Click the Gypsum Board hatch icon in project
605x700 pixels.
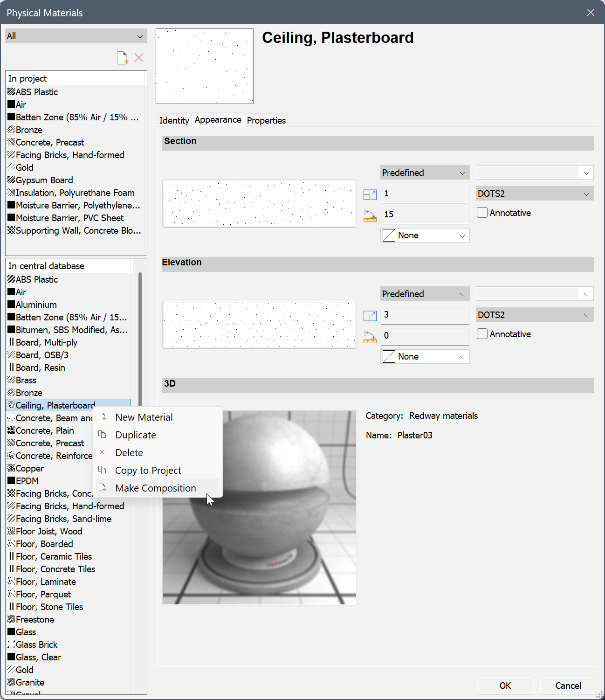[x=12, y=180]
